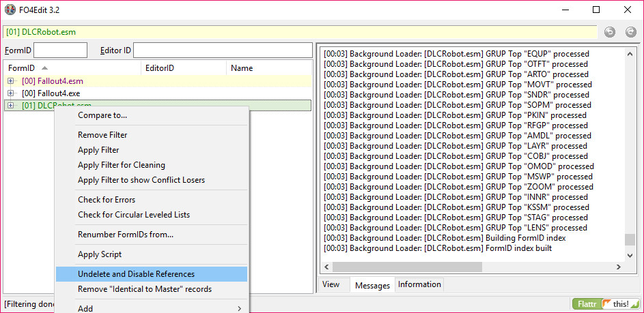Click the log line GRUP Top "LENS" processed

pyautogui.click(x=456, y=228)
